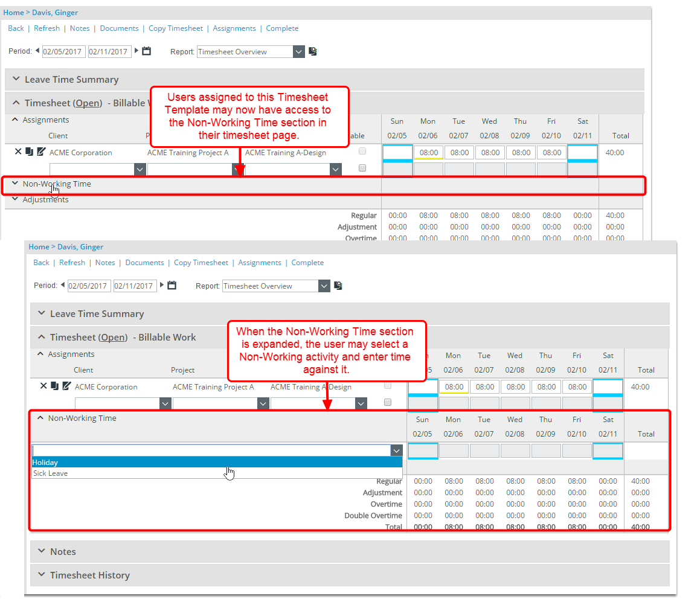The image size is (700, 599).
Task: Open calendar picker in upper window
Action: pos(146,51)
